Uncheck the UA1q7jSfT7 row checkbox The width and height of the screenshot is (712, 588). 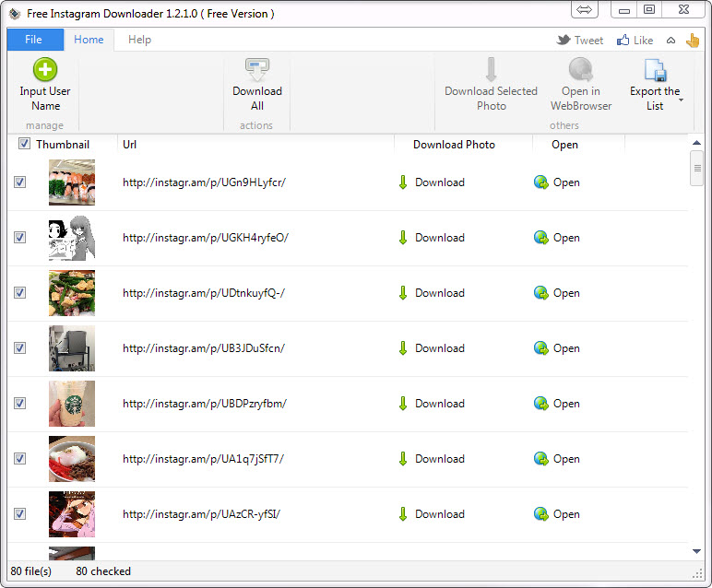click(19, 459)
